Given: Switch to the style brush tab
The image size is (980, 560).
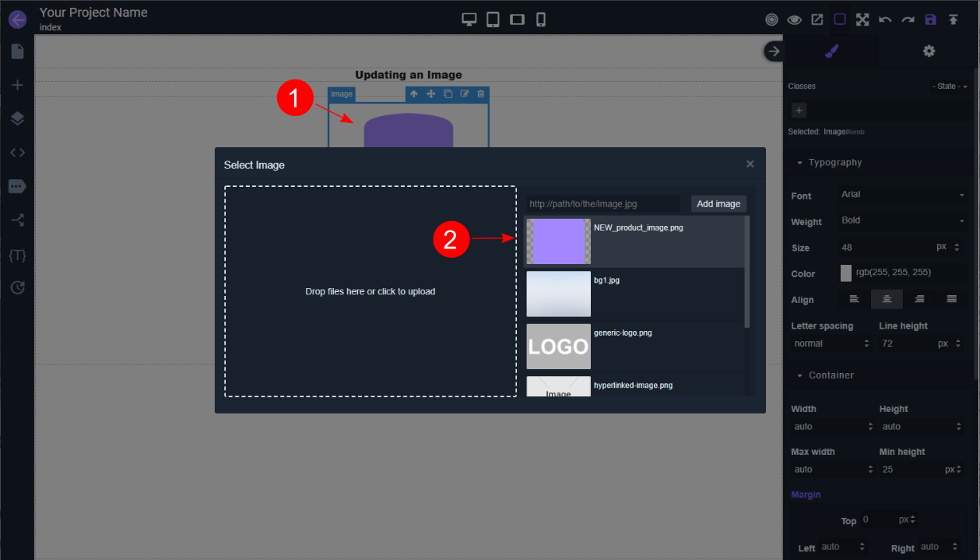Looking at the screenshot, I should (x=831, y=51).
